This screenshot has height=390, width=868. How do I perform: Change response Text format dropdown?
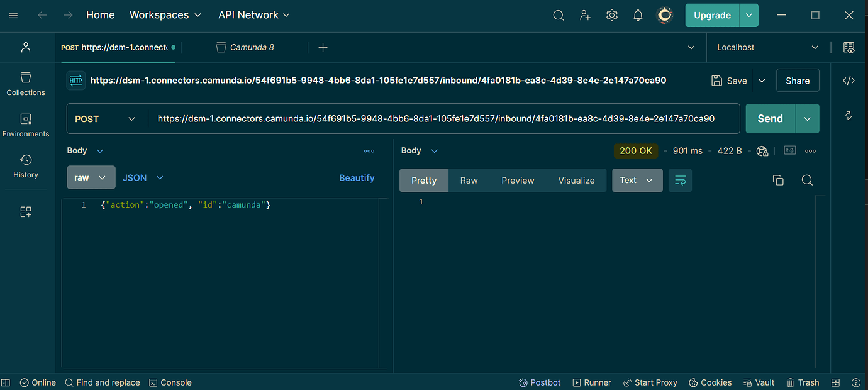[637, 181]
